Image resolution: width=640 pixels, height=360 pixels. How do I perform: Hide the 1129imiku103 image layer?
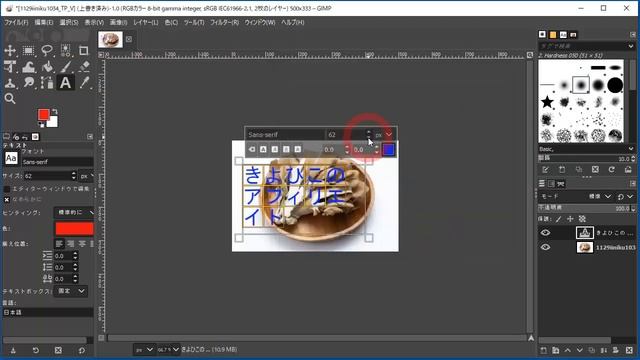click(x=545, y=247)
